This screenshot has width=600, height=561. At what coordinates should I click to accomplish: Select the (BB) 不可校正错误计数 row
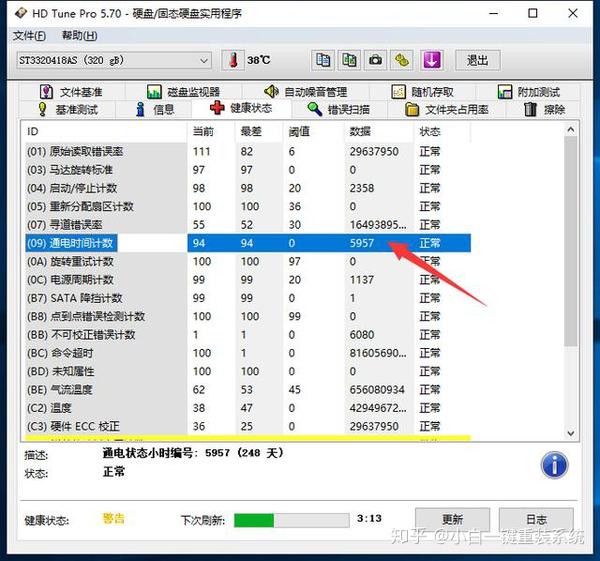tap(248, 335)
